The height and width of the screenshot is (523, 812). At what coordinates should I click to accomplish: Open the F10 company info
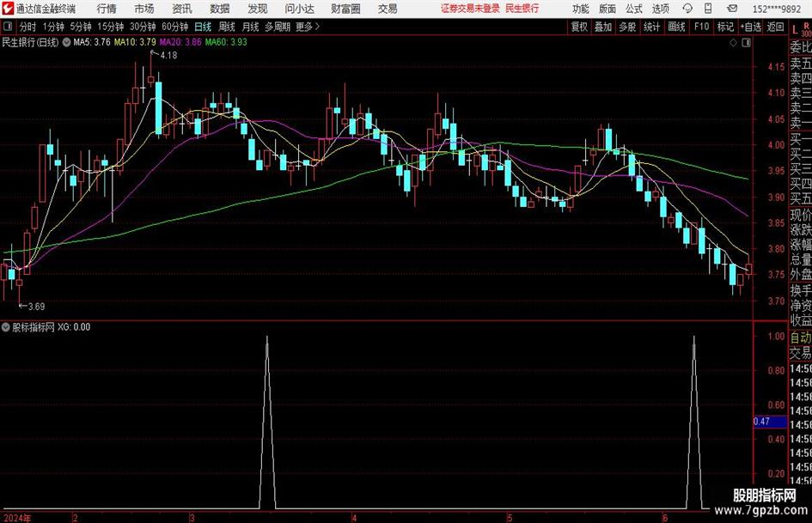click(x=702, y=27)
